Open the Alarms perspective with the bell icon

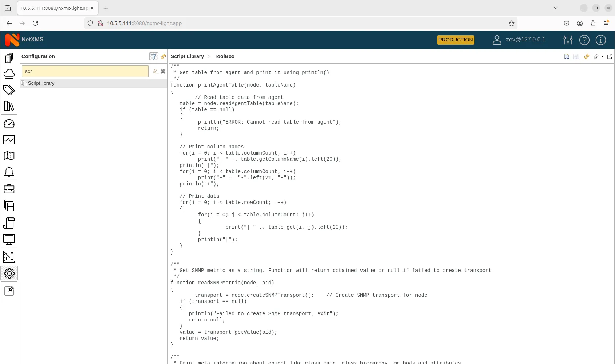click(x=9, y=172)
